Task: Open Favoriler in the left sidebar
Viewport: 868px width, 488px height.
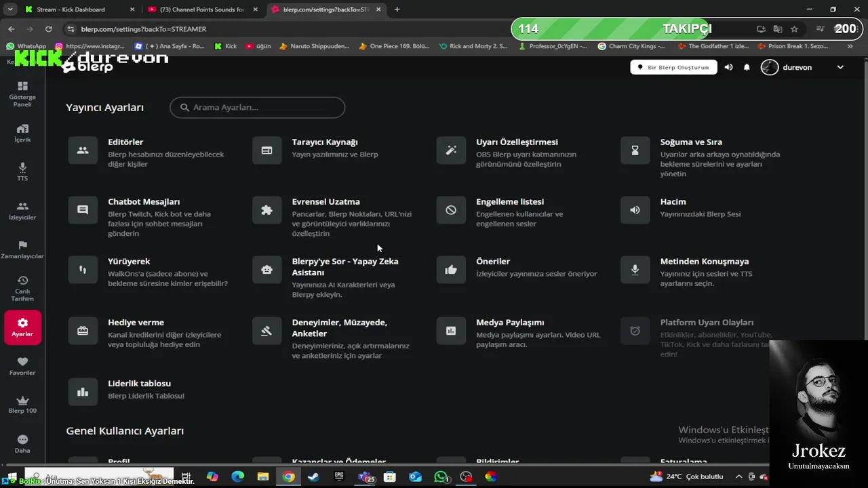Action: pos(22,366)
